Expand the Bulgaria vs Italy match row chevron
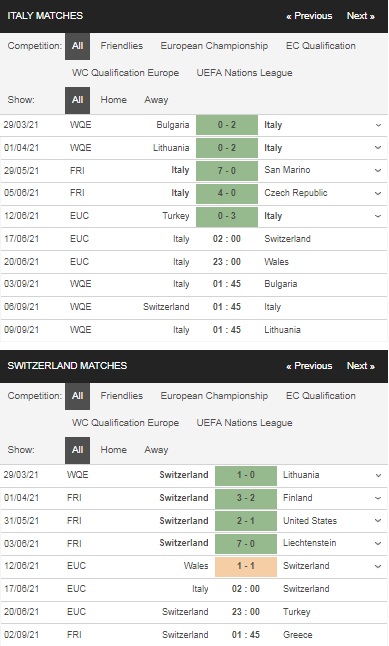This screenshot has width=389, height=646. [378, 125]
